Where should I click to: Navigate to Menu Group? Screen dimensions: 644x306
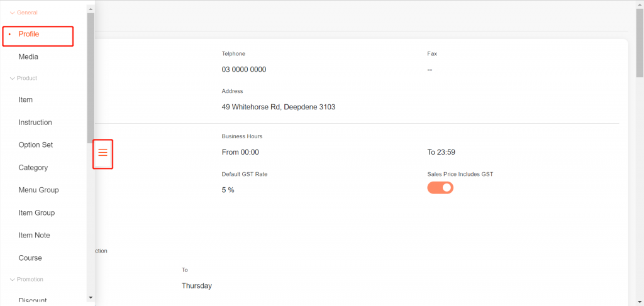point(38,190)
